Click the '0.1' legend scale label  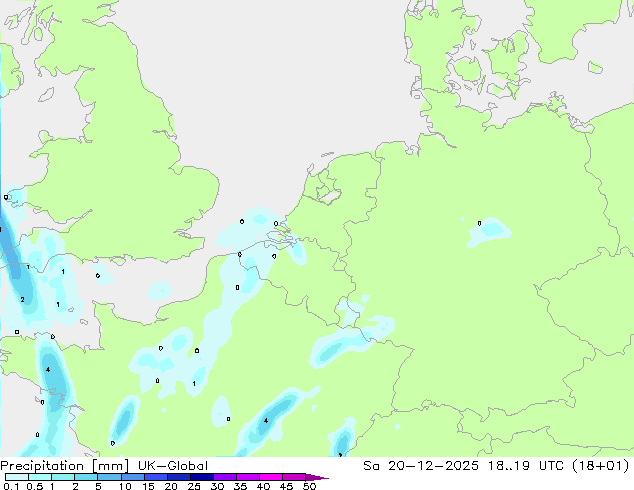(11, 486)
